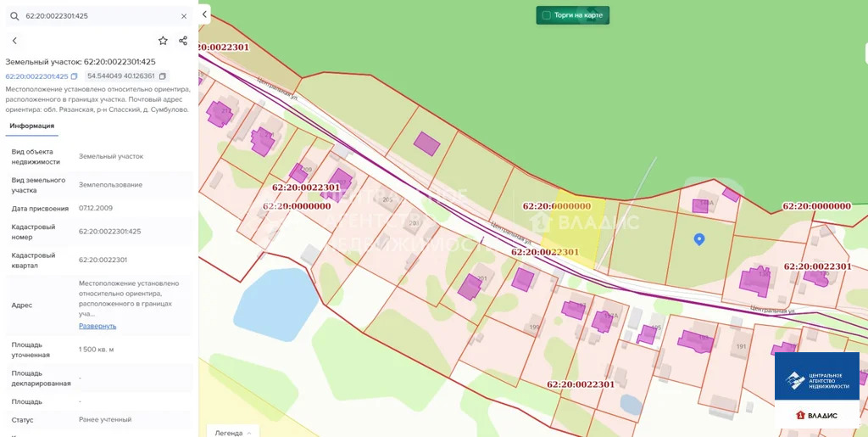
Task: Open the share icon for parcel
Action: (183, 41)
